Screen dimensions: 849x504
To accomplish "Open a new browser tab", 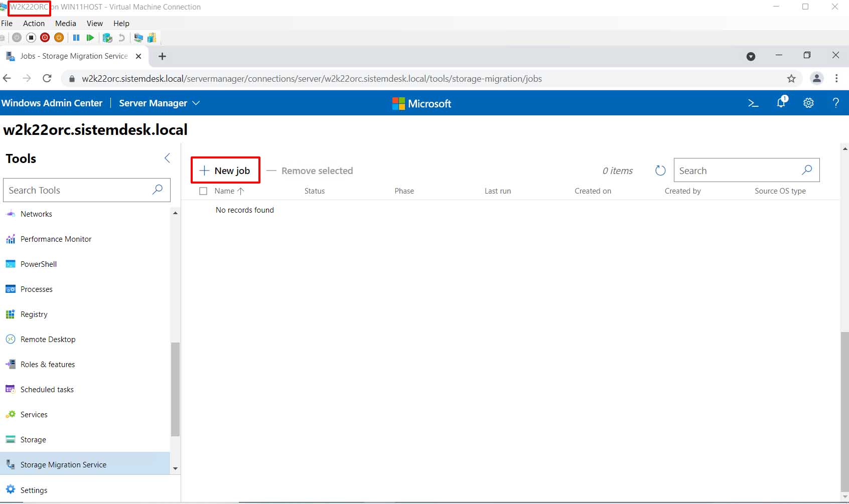I will coord(162,56).
